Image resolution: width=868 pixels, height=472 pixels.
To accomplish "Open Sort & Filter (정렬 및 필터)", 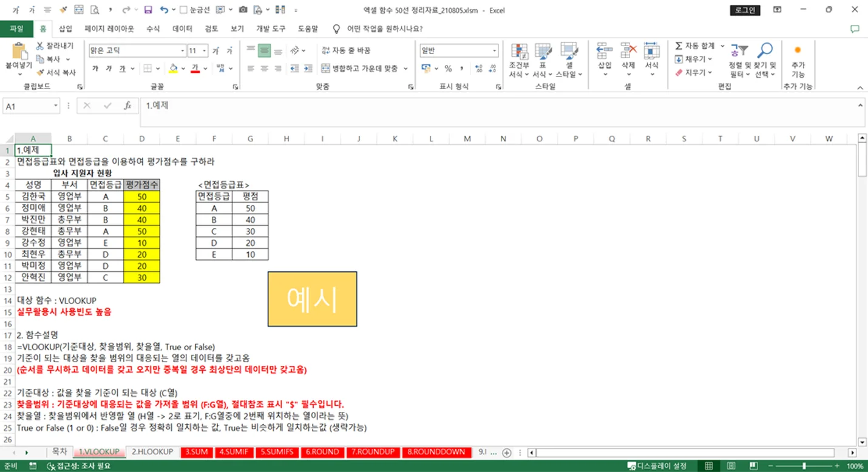I will pyautogui.click(x=740, y=61).
